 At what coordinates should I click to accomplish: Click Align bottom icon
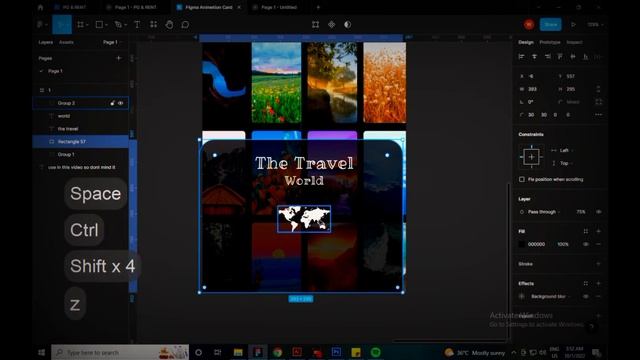click(x=586, y=57)
